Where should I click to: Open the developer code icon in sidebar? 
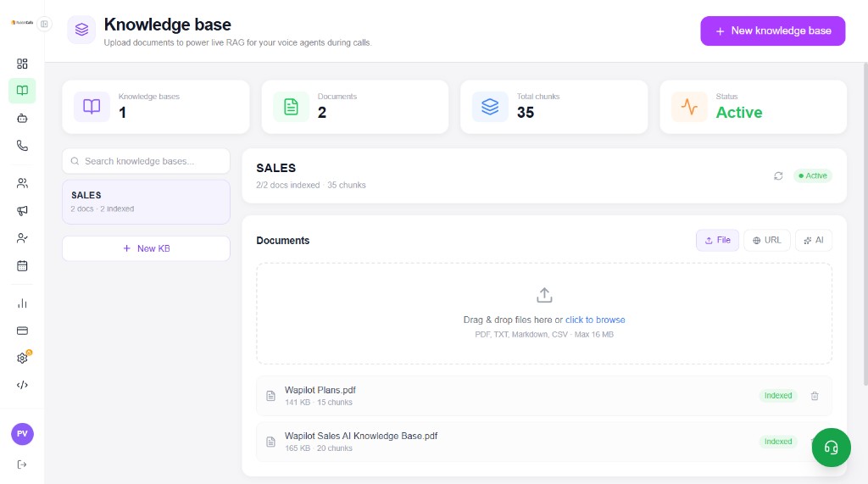(22, 385)
